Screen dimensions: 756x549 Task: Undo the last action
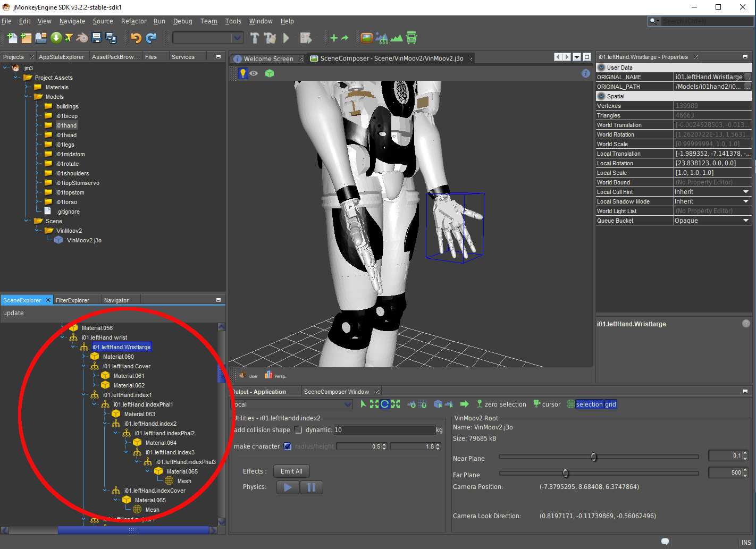coord(136,38)
